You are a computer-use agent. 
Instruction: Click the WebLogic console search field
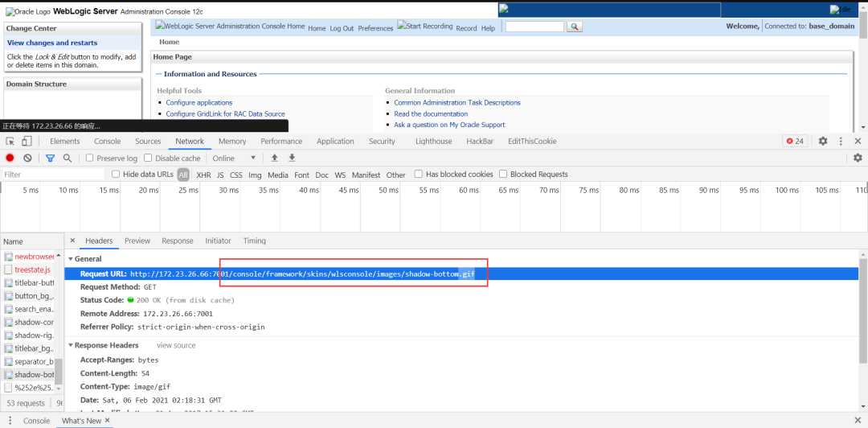534,27
